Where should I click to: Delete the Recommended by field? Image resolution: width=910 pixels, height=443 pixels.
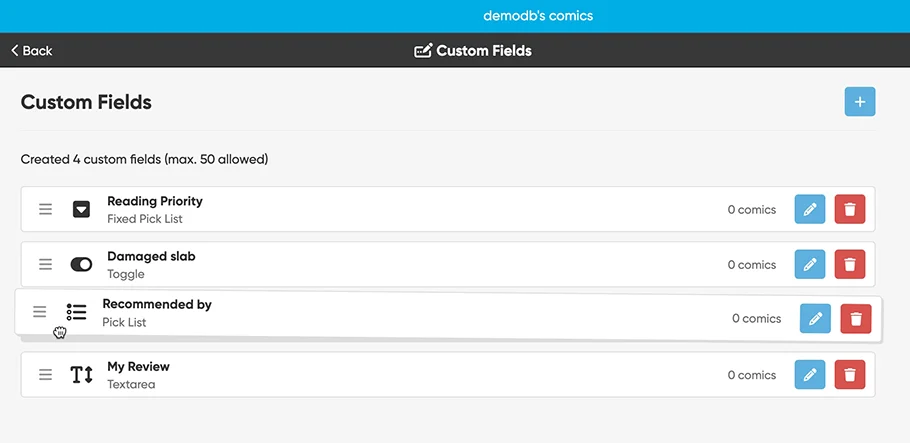click(x=856, y=319)
